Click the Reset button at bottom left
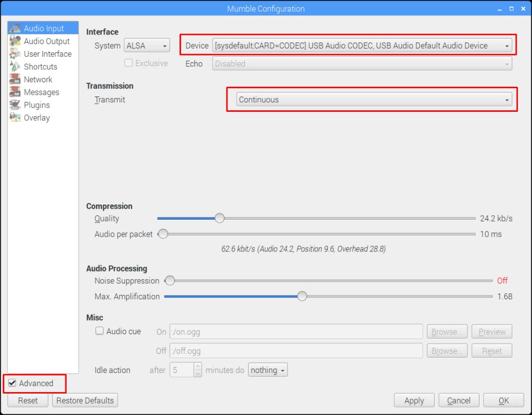This screenshot has height=415, width=532. (x=28, y=400)
